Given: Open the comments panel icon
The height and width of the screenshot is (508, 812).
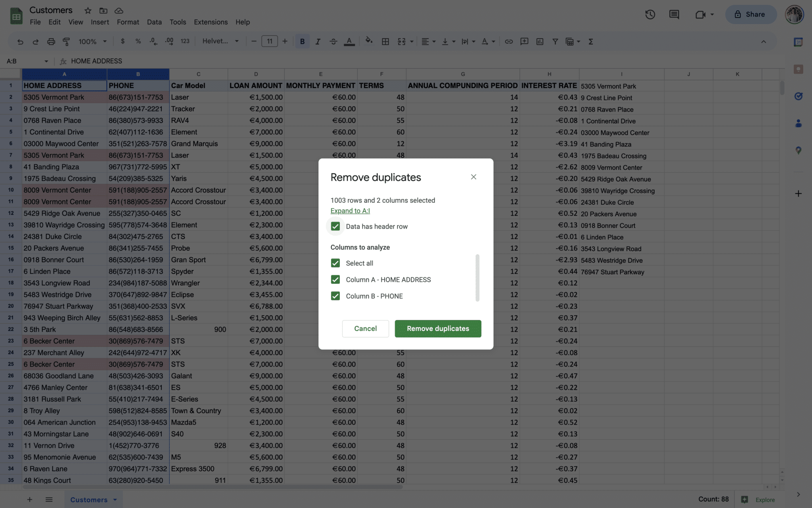Looking at the screenshot, I should (674, 15).
